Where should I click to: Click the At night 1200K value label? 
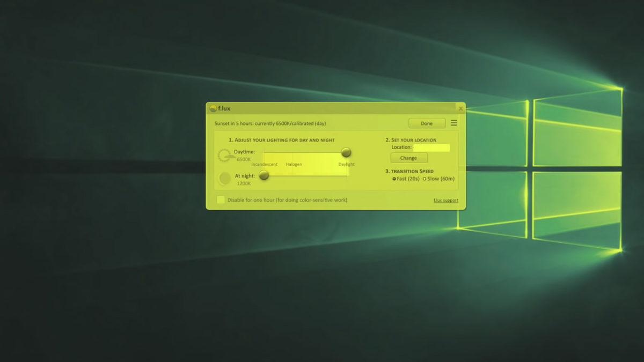(244, 183)
